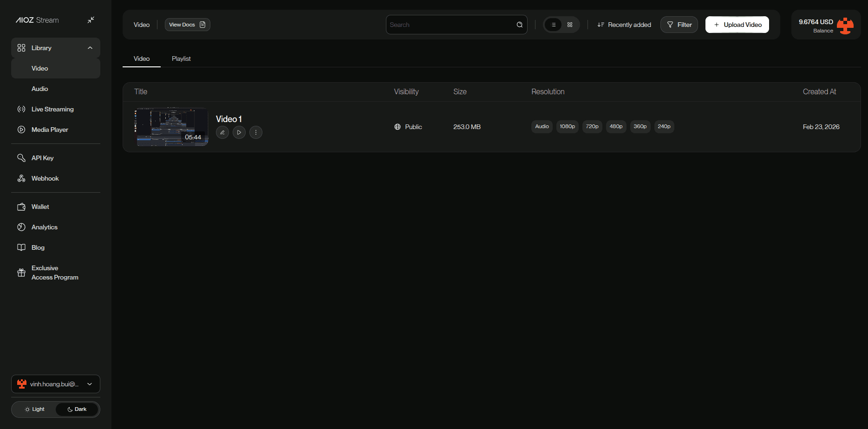Open the Wallet page
This screenshot has width=868, height=429.
pyautogui.click(x=40, y=207)
